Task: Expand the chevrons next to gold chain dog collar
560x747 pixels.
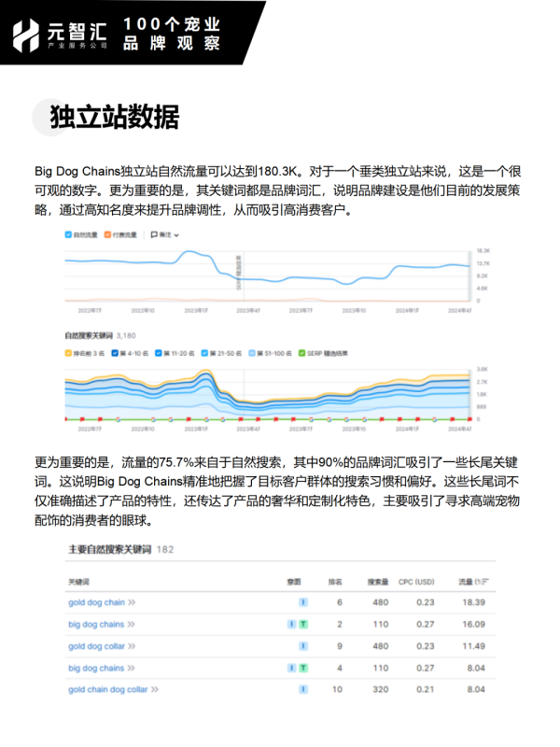Action: click(155, 689)
